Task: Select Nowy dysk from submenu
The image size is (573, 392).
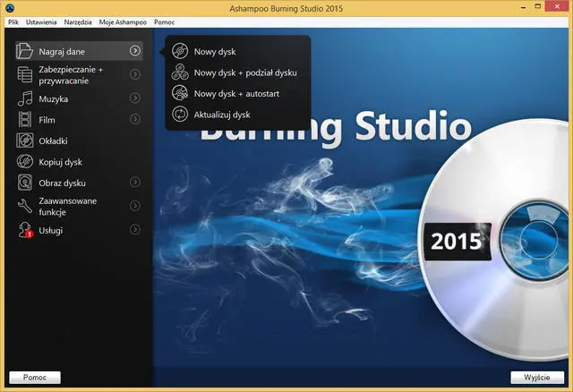Action: coord(215,52)
